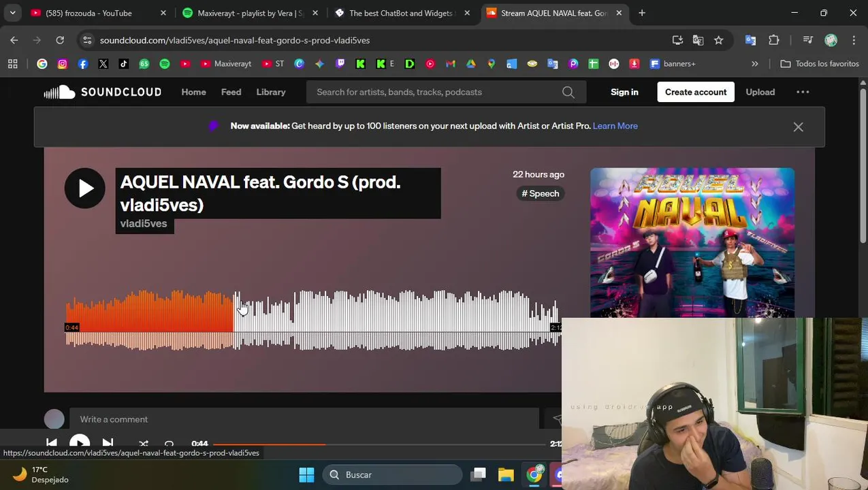Click the SoundCloud logo
The height and width of the screenshot is (490, 868).
coord(103,92)
